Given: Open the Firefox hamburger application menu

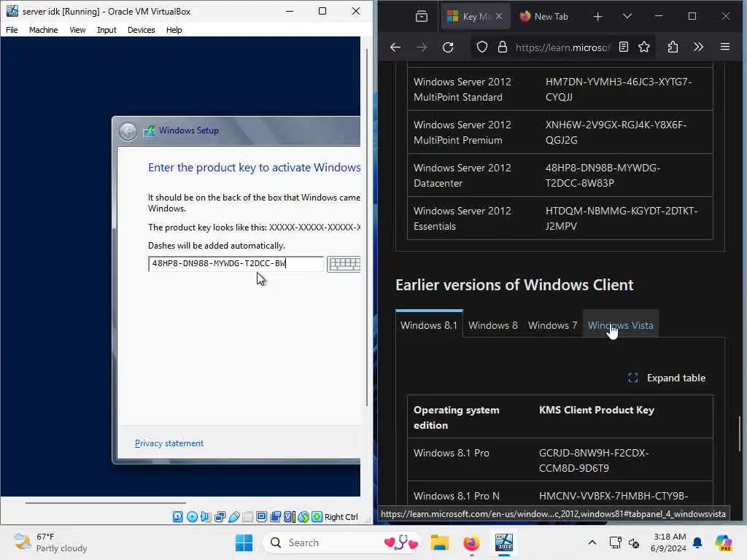Looking at the screenshot, I should point(725,47).
